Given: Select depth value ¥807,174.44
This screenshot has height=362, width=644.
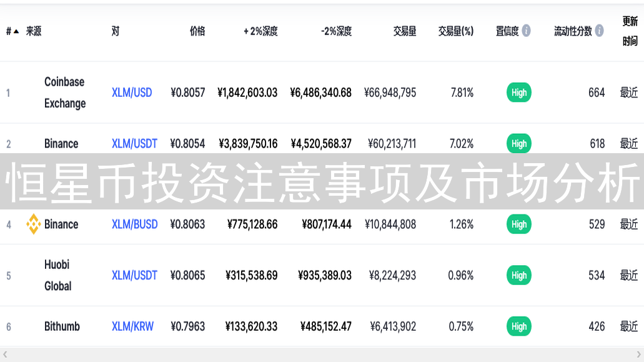Looking at the screenshot, I should click(327, 224).
